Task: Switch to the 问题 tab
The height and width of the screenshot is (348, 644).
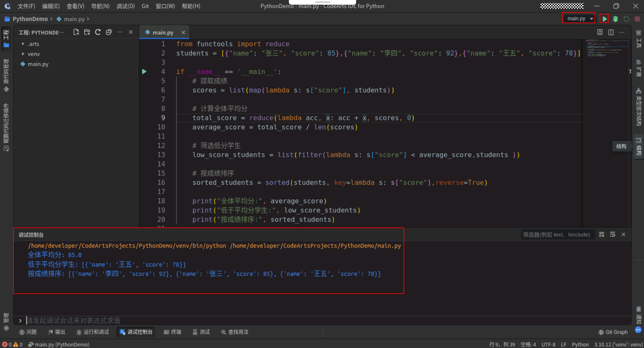Action: pyautogui.click(x=28, y=332)
